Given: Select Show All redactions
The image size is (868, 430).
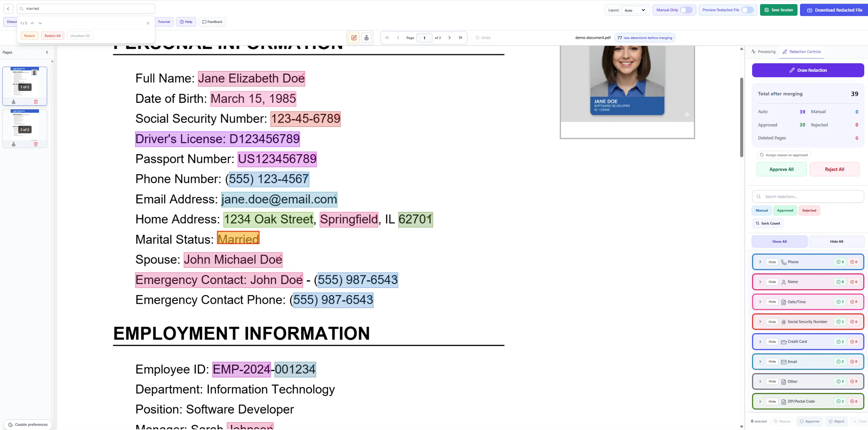Looking at the screenshot, I should pyautogui.click(x=779, y=241).
